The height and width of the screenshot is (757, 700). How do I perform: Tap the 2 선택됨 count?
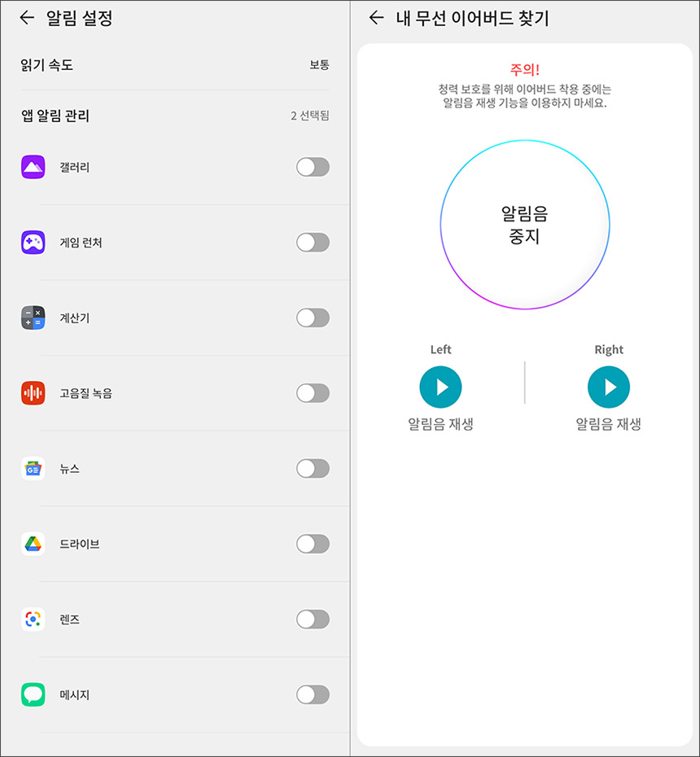tap(309, 116)
